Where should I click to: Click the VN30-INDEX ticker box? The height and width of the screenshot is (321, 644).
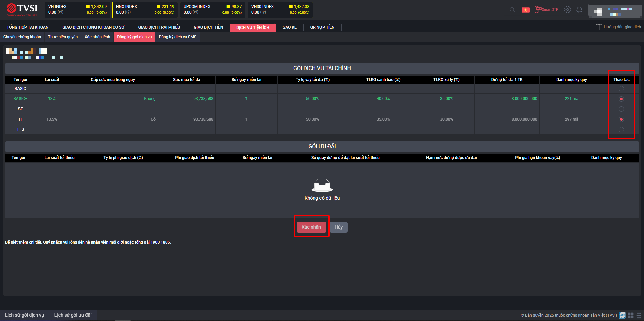point(280,10)
